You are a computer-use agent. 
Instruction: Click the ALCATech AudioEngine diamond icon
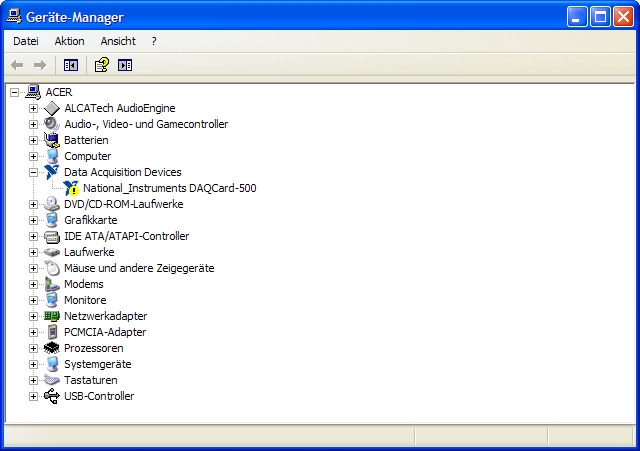coord(52,108)
